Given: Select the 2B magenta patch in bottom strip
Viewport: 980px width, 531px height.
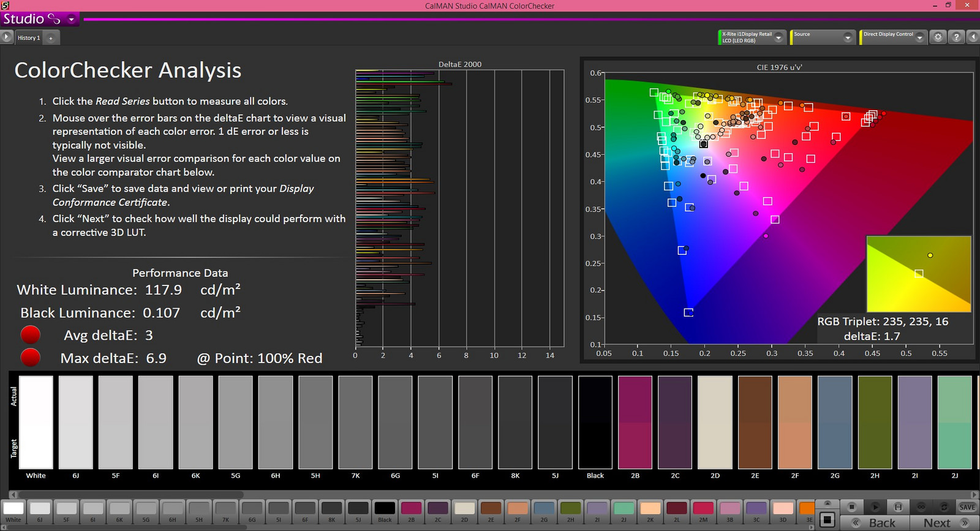Looking at the screenshot, I should [411, 511].
